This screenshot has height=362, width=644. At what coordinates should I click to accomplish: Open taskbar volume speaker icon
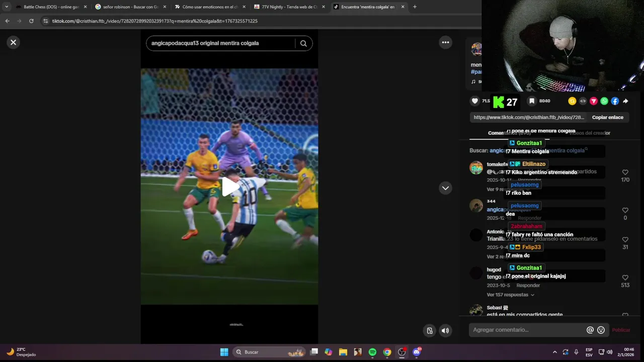tap(609, 352)
